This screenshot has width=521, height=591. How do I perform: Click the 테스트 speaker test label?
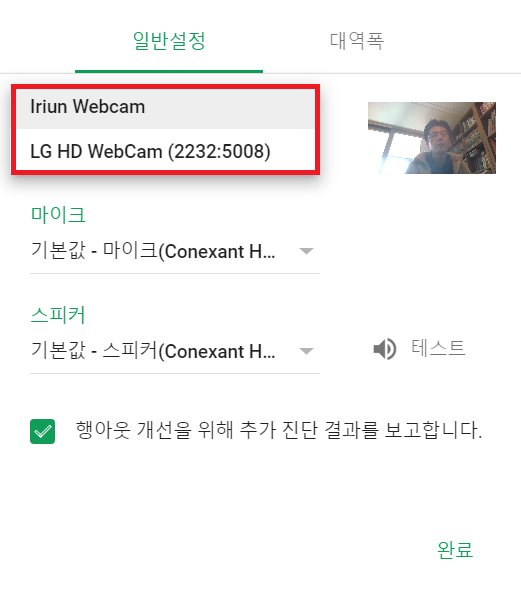(x=438, y=348)
